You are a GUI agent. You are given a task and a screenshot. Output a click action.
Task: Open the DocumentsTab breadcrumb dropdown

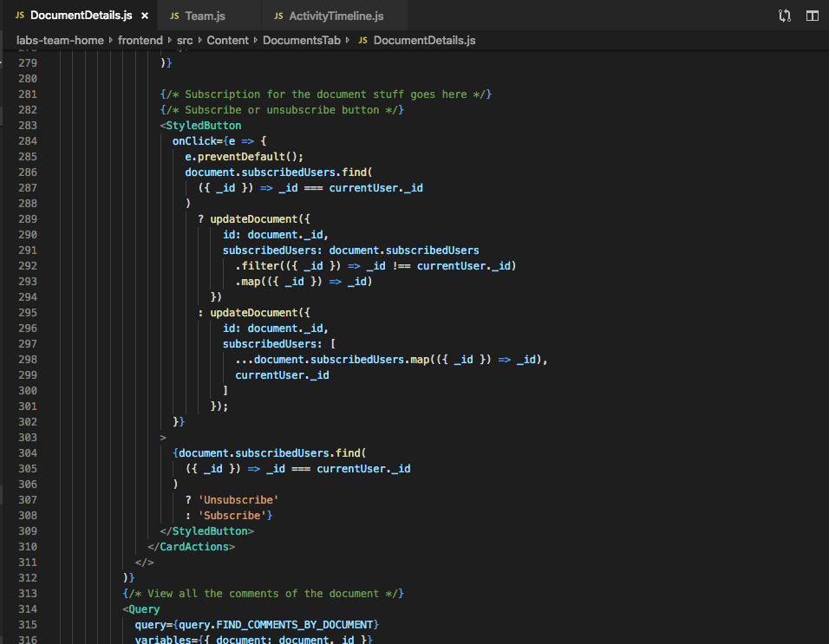(x=301, y=41)
